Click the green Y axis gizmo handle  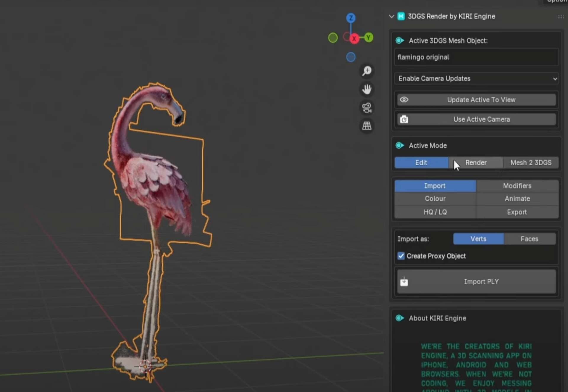coord(368,38)
